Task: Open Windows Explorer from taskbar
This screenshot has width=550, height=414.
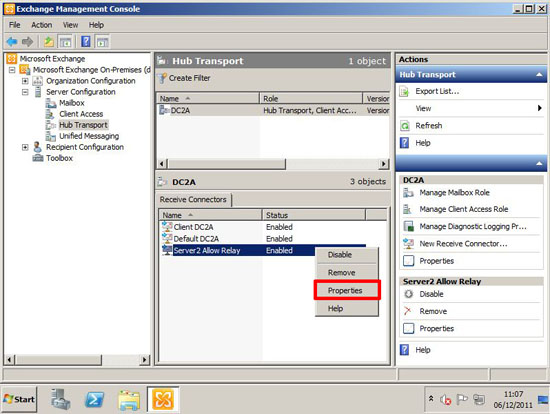Action: point(129,399)
